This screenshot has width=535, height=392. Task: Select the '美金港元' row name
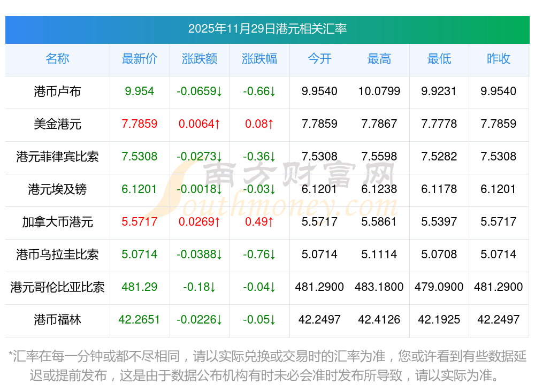[57, 124]
